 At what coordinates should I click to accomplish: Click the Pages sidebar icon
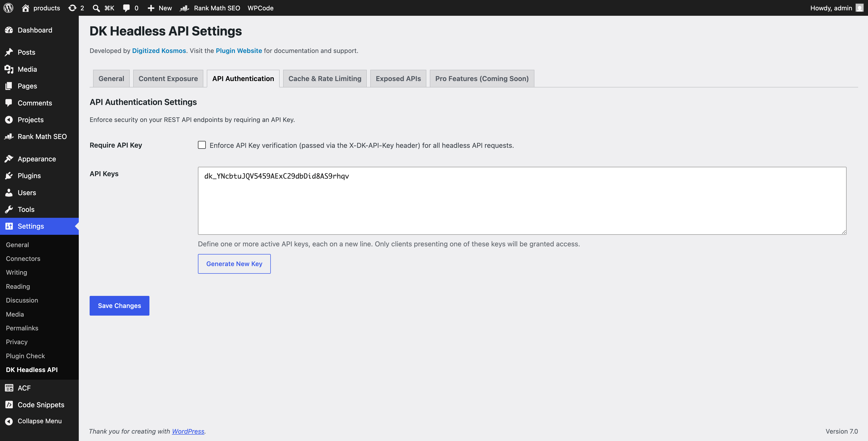click(9, 86)
